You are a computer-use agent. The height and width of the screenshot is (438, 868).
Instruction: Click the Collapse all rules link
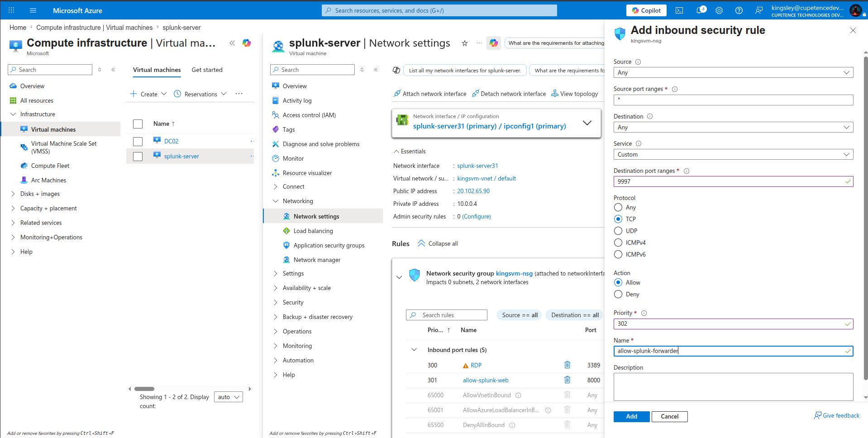438,243
